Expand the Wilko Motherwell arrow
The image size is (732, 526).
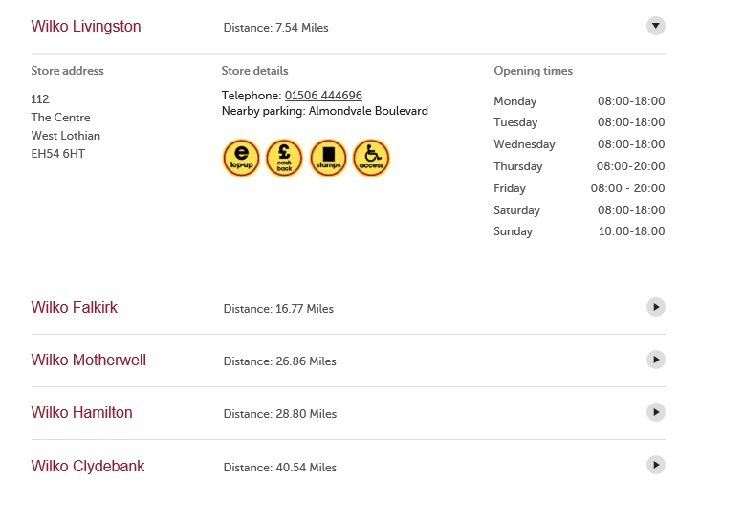[x=655, y=359]
